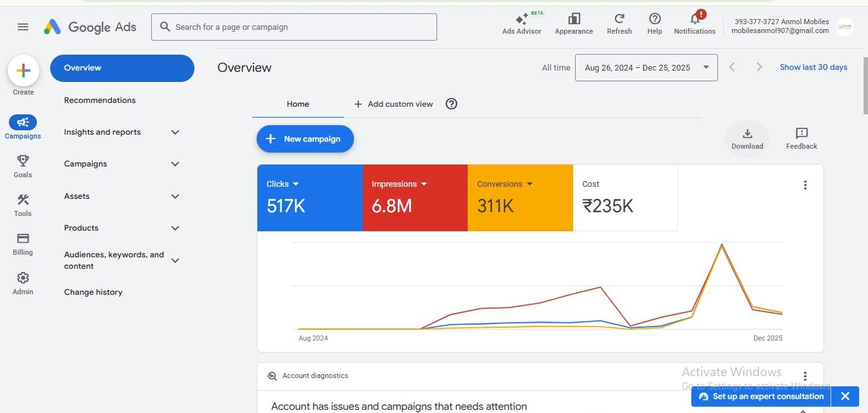The width and height of the screenshot is (868, 413).
Task: Click the Refresh icon
Action: tap(619, 20)
